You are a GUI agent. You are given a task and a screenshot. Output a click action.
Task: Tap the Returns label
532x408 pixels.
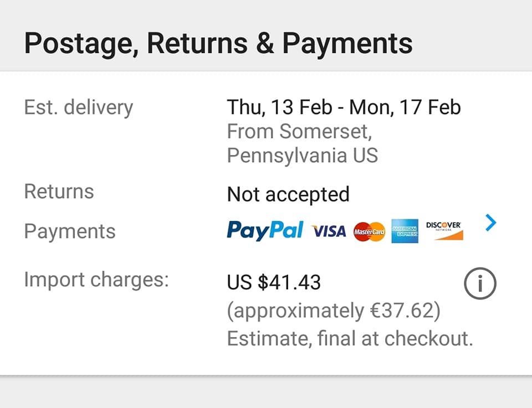coord(59,192)
